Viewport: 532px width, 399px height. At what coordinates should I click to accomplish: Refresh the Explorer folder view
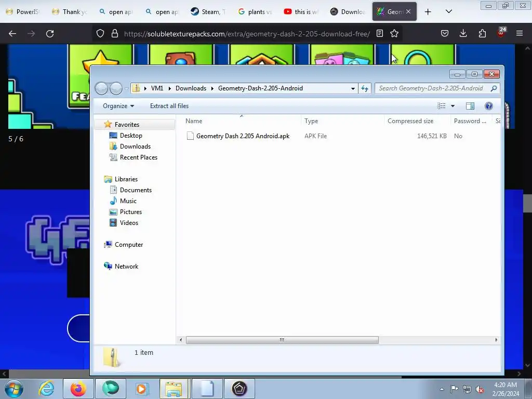pyautogui.click(x=365, y=88)
